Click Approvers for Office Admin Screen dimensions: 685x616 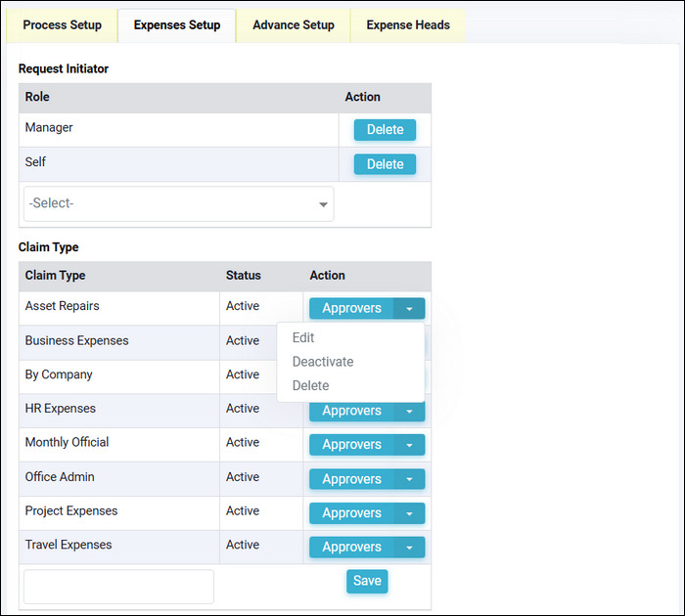click(x=351, y=479)
